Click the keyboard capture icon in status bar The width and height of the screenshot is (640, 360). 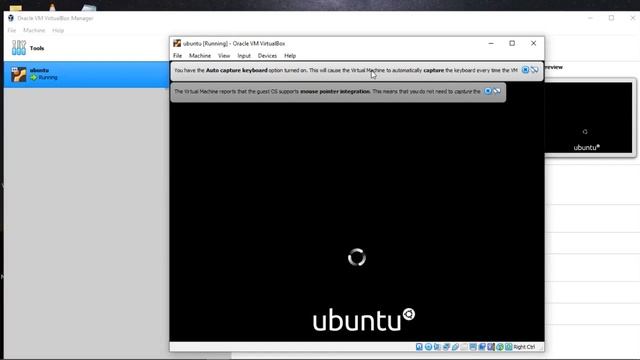click(509, 347)
